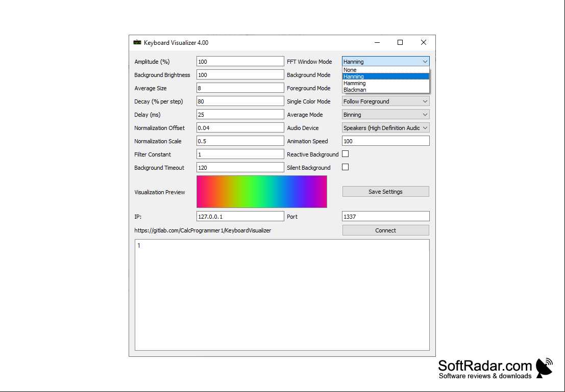Open the Single Color Mode dropdown
This screenshot has width=565, height=392.
pyautogui.click(x=385, y=101)
